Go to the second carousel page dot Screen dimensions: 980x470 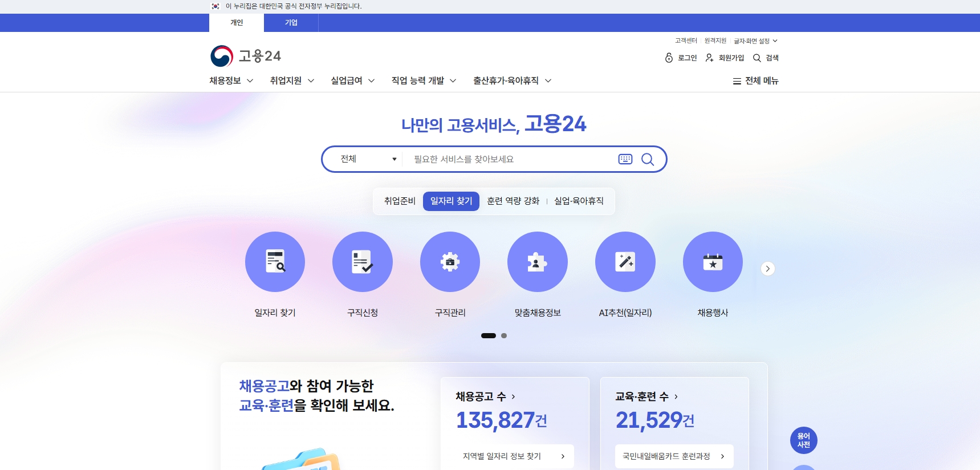click(504, 336)
